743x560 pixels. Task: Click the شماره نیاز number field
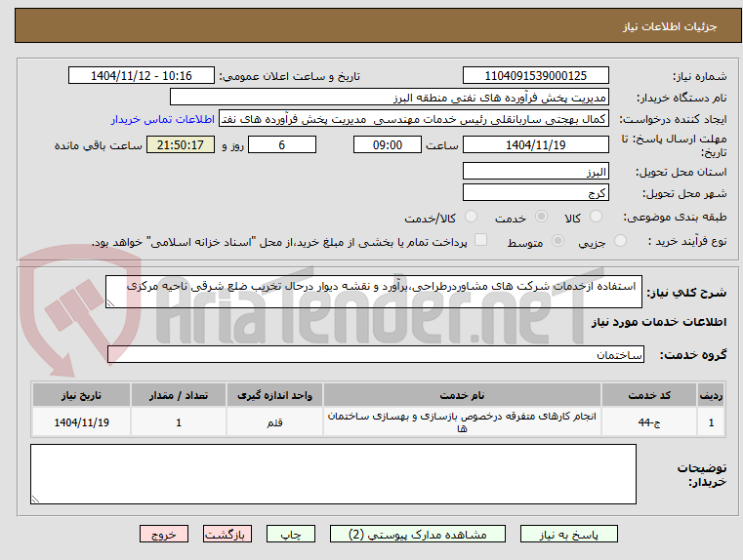[x=535, y=76]
